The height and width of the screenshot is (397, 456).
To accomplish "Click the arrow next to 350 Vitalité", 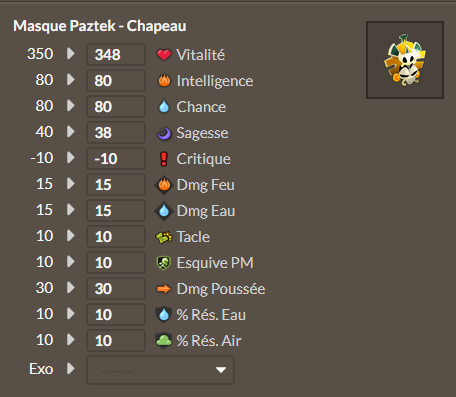I will pyautogui.click(x=71, y=53).
